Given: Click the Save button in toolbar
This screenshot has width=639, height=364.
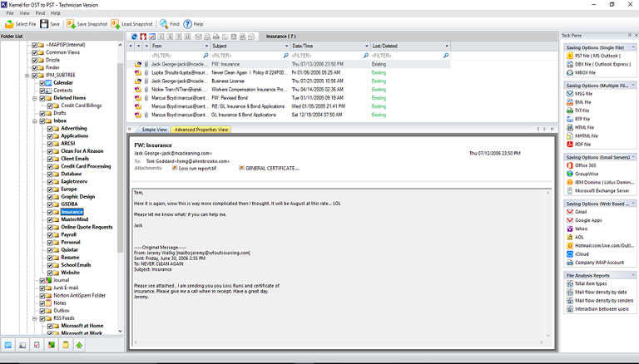Looking at the screenshot, I should pos(50,24).
